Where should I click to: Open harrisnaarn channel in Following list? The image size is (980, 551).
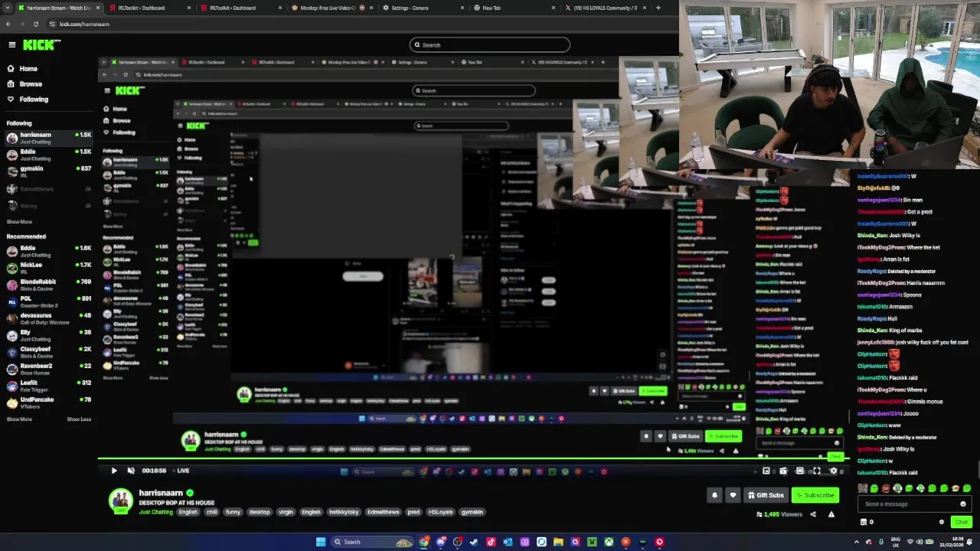[x=47, y=138]
